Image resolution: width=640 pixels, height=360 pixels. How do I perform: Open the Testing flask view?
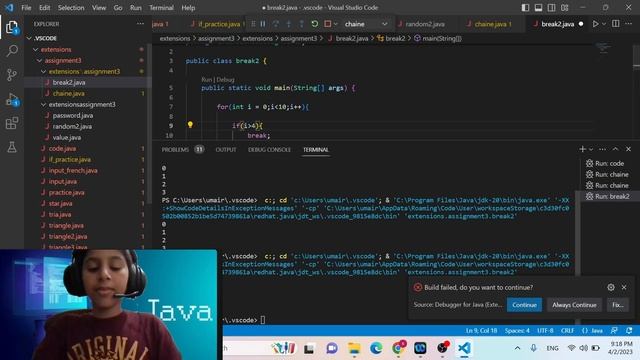(12, 147)
